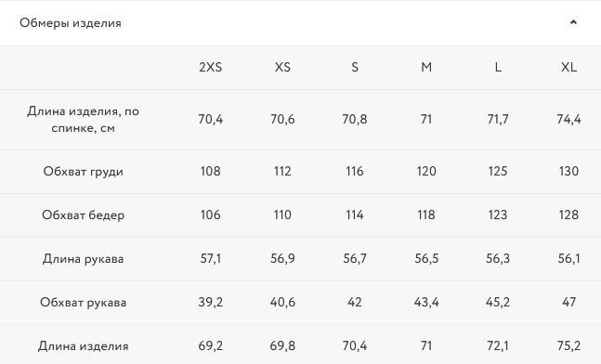The height and width of the screenshot is (364, 601).
Task: Click the Длина изделия, по спинке row label
Action: 84,120
